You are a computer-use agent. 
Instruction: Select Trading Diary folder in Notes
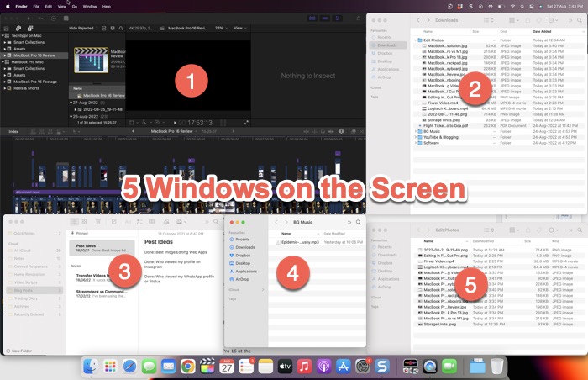pyautogui.click(x=34, y=298)
